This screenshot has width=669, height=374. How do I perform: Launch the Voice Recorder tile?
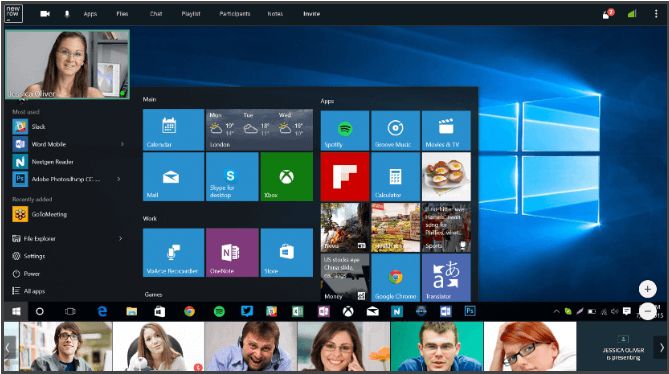(173, 252)
